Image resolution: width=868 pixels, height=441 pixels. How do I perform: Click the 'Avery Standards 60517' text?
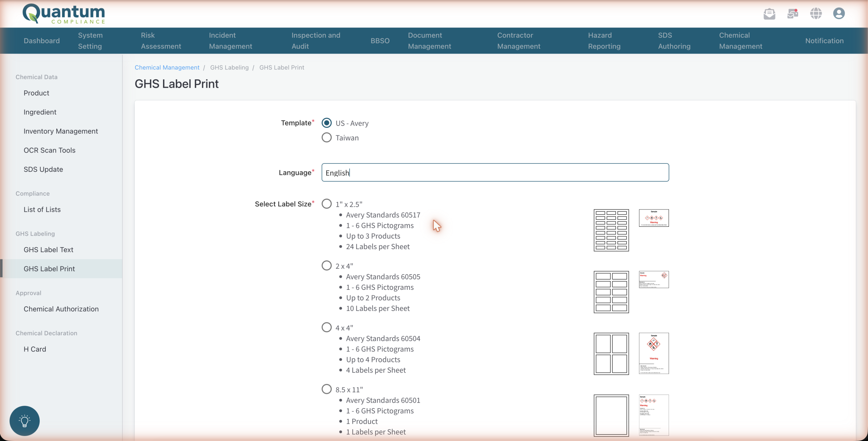383,215
